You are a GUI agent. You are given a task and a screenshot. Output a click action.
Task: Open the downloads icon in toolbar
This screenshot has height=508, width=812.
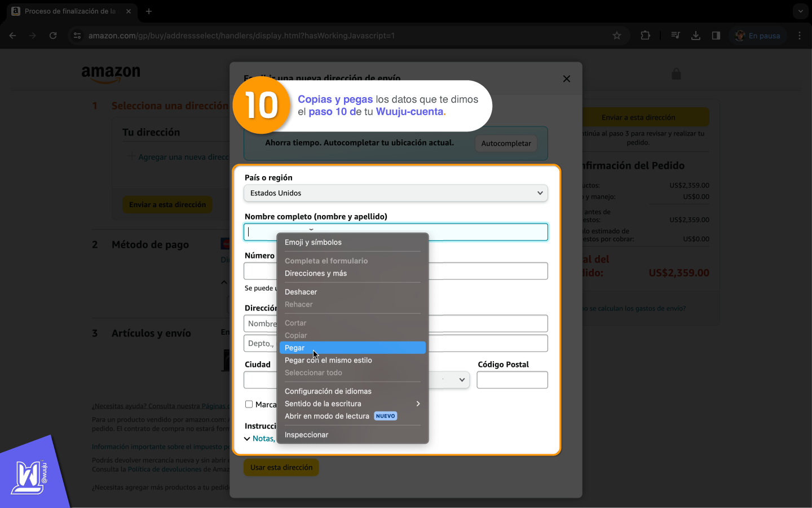click(696, 36)
